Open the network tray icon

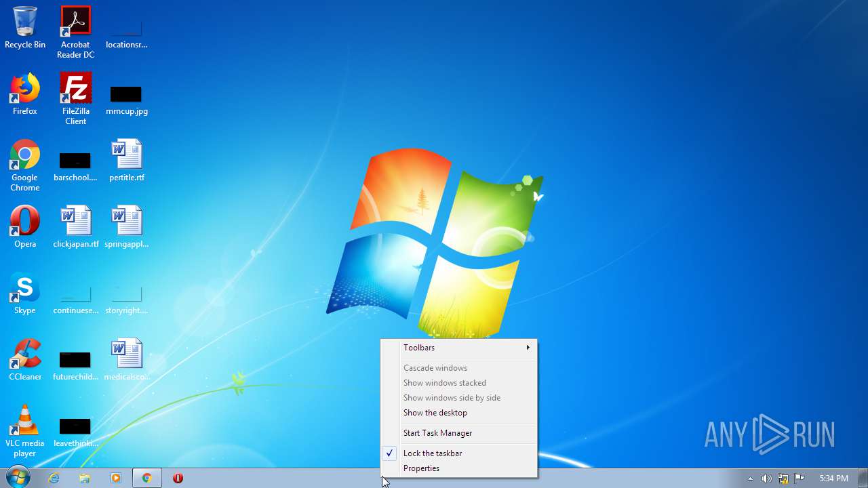pyautogui.click(x=783, y=479)
